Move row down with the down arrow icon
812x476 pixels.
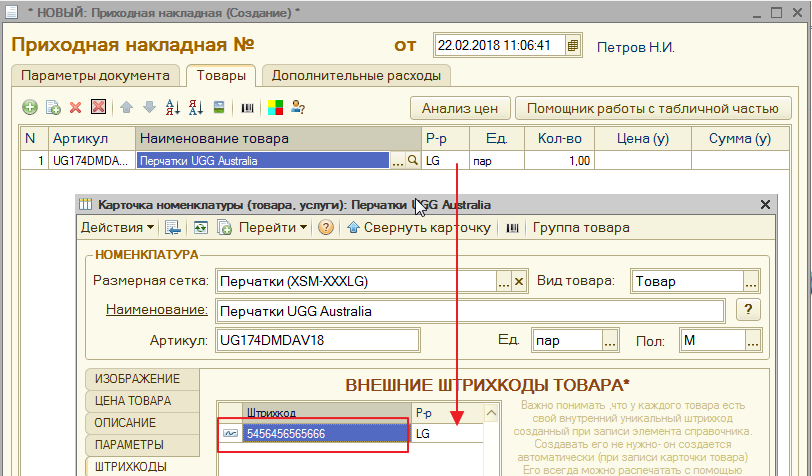click(149, 108)
